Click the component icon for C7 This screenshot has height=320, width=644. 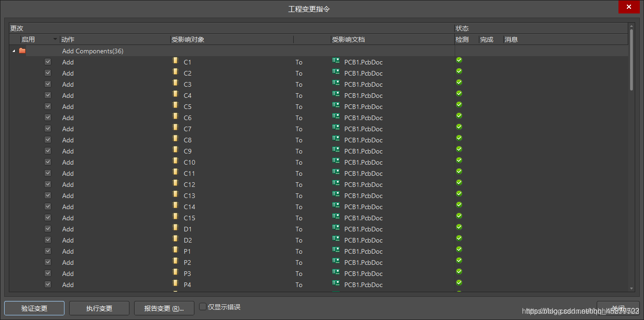tap(175, 127)
